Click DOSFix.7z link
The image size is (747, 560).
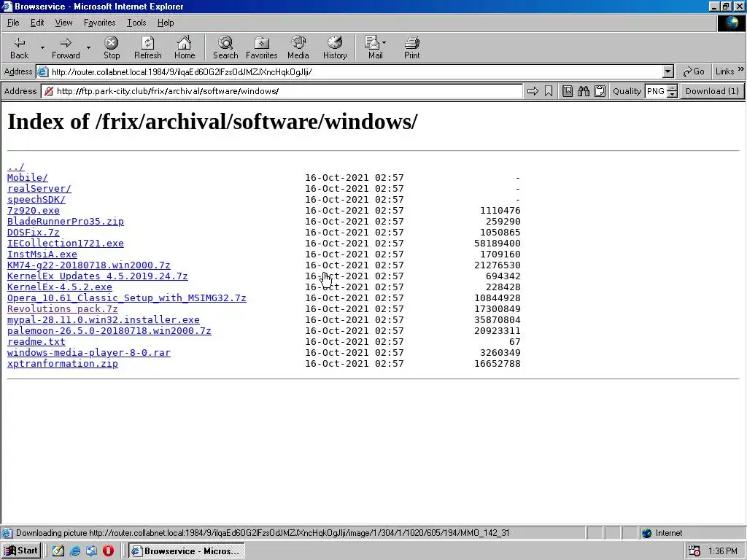[34, 233]
